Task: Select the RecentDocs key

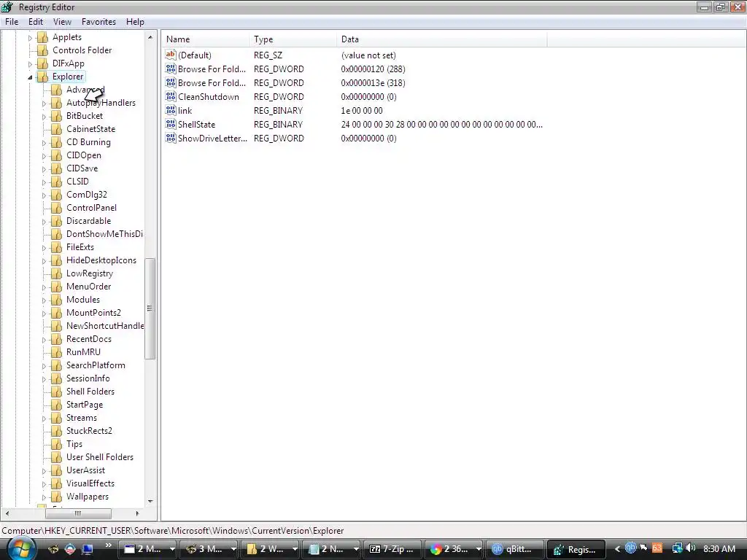Action: point(88,339)
